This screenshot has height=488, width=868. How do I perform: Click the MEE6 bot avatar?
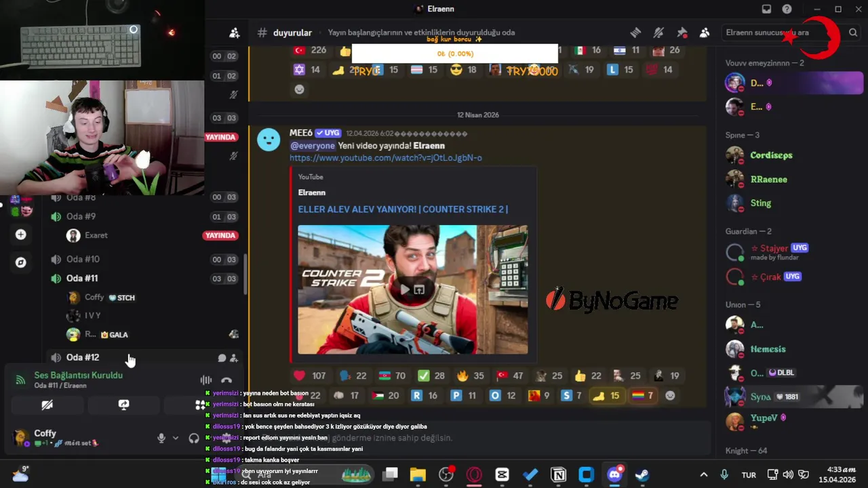pyautogui.click(x=269, y=140)
